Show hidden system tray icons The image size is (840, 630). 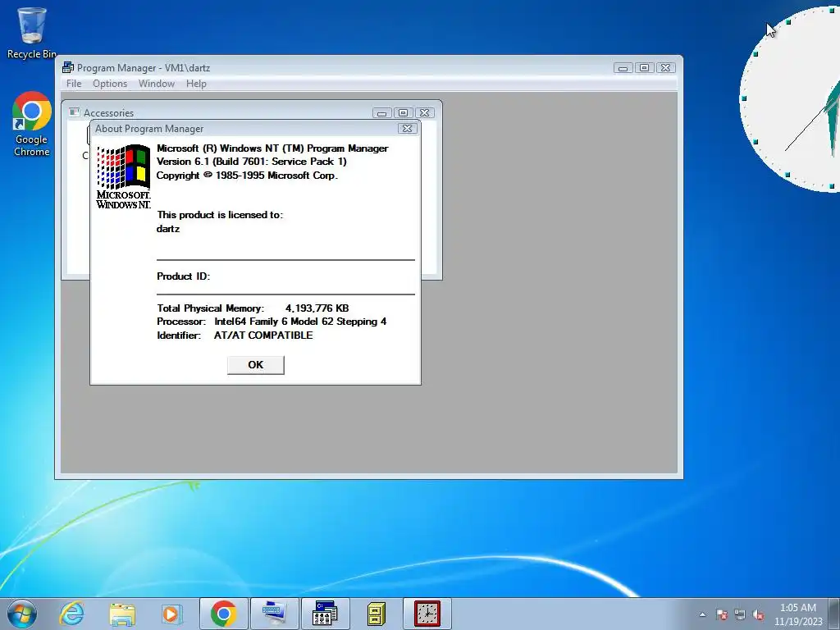pos(702,614)
